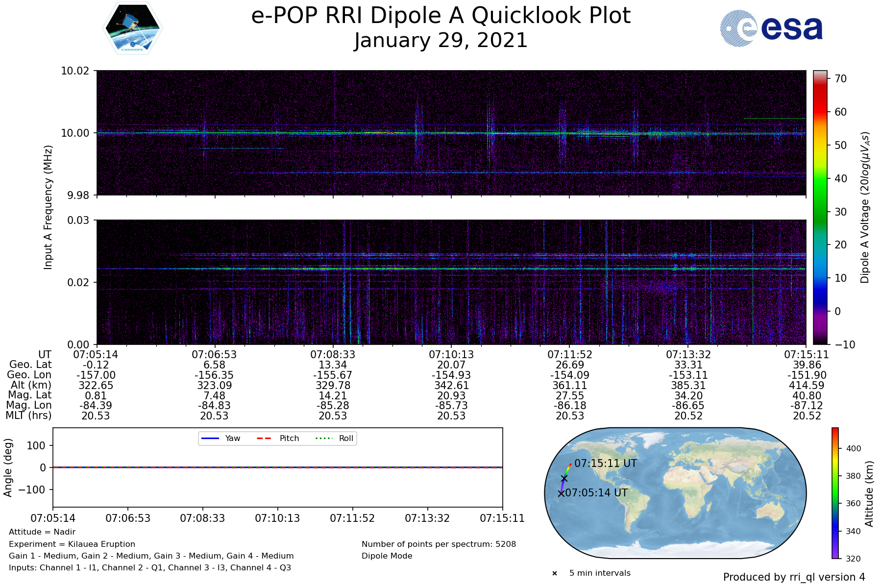Click the middle X marker on the satellite ground track
The width and height of the screenshot is (882, 588).
[x=564, y=478]
